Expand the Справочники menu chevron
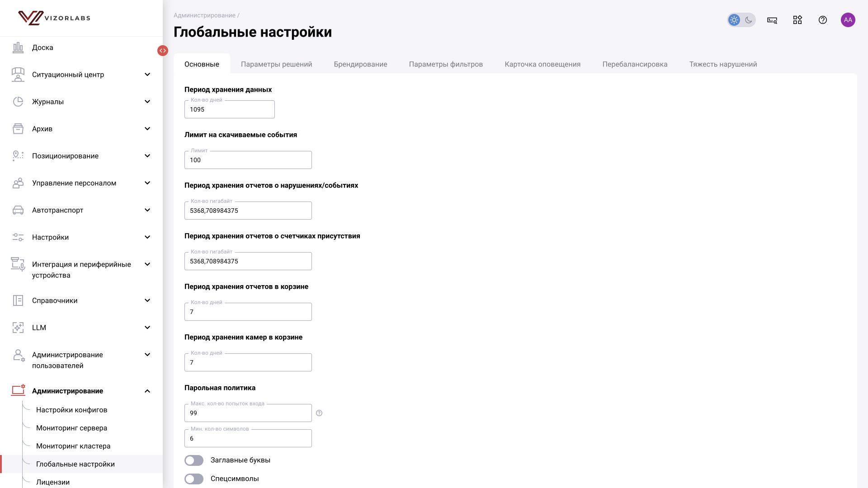The height and width of the screenshot is (488, 868). [147, 300]
